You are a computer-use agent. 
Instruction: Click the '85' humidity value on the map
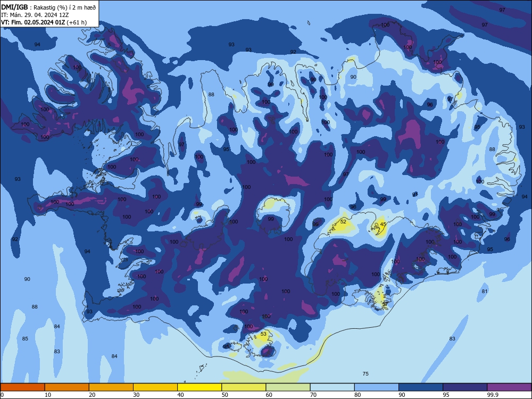click(x=25, y=338)
